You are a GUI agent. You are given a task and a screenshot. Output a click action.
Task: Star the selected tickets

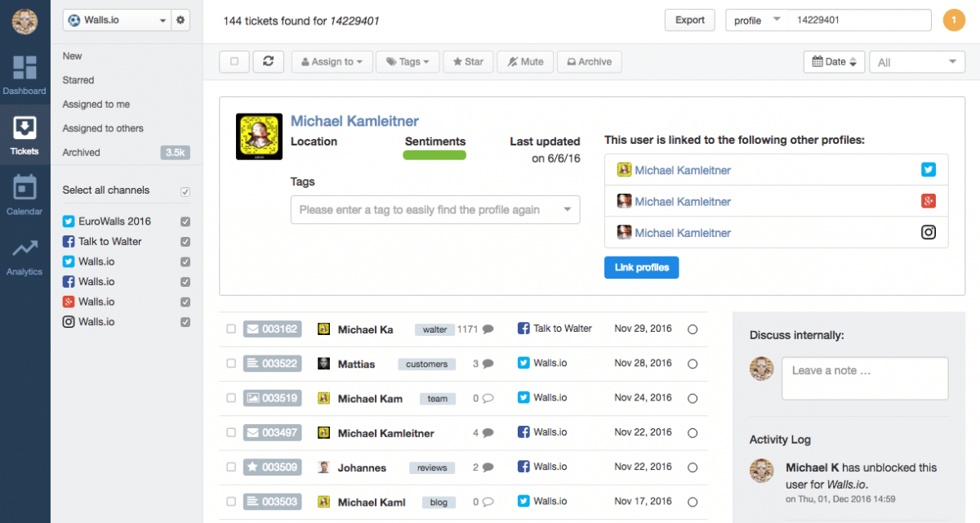point(468,62)
